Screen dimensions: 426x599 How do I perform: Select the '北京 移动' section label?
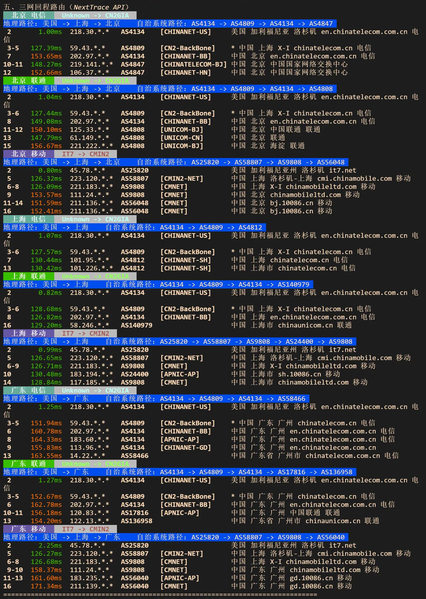click(29, 154)
